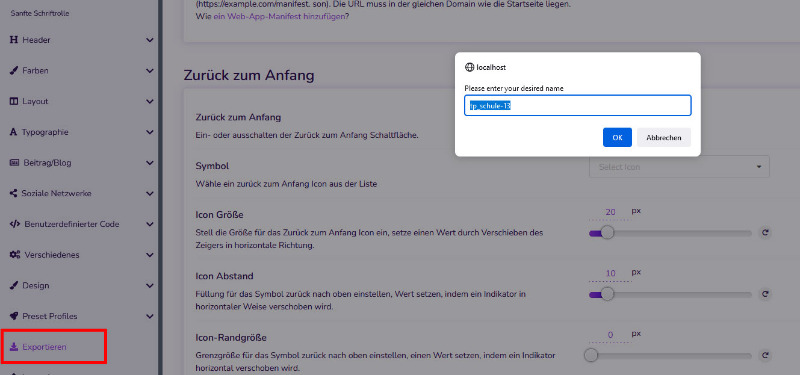Click the Typographie letter icon

14,132
